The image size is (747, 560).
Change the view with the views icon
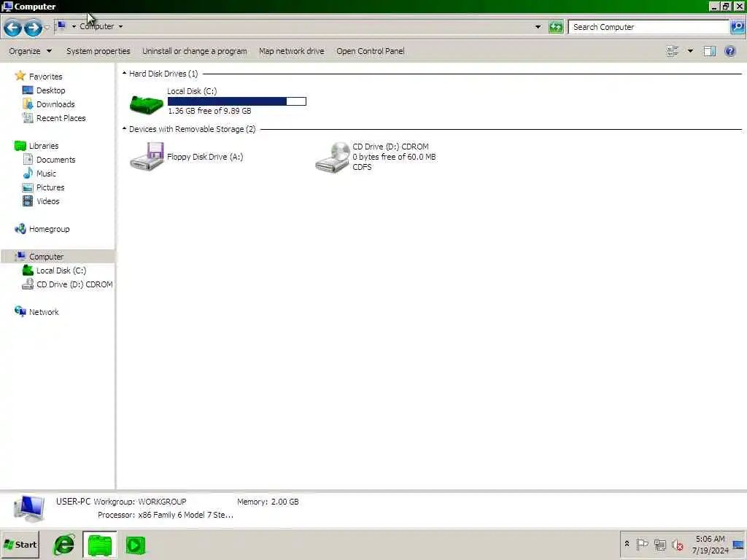[672, 51]
